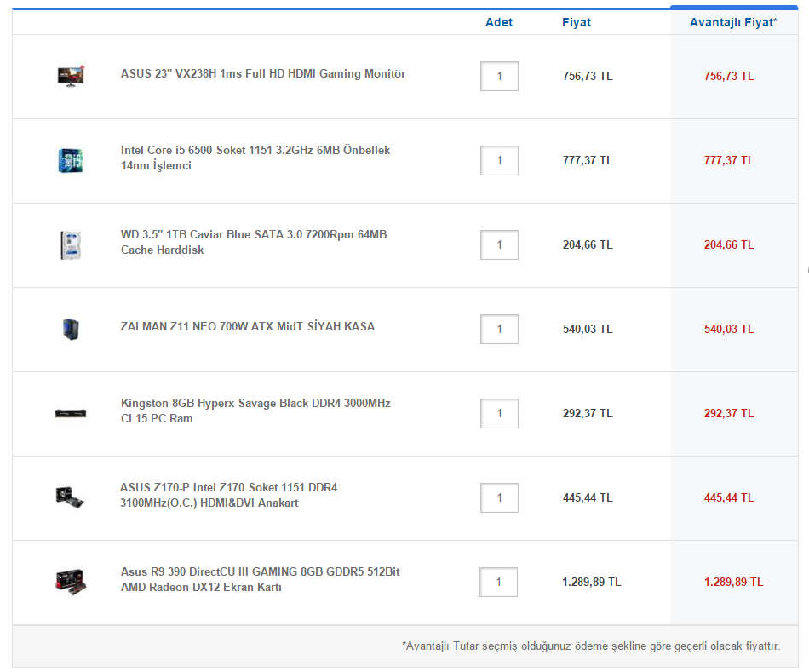809x672 pixels.
Task: Open the Asus R9 390 Ekran Kartı link
Action: (260, 579)
